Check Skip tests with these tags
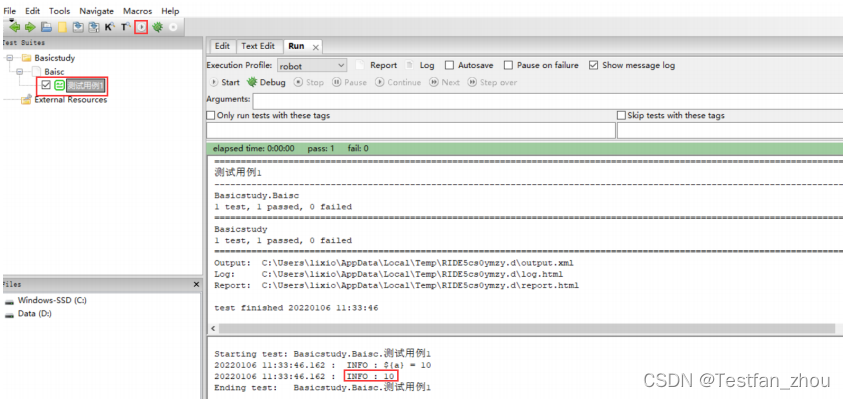 pos(622,115)
